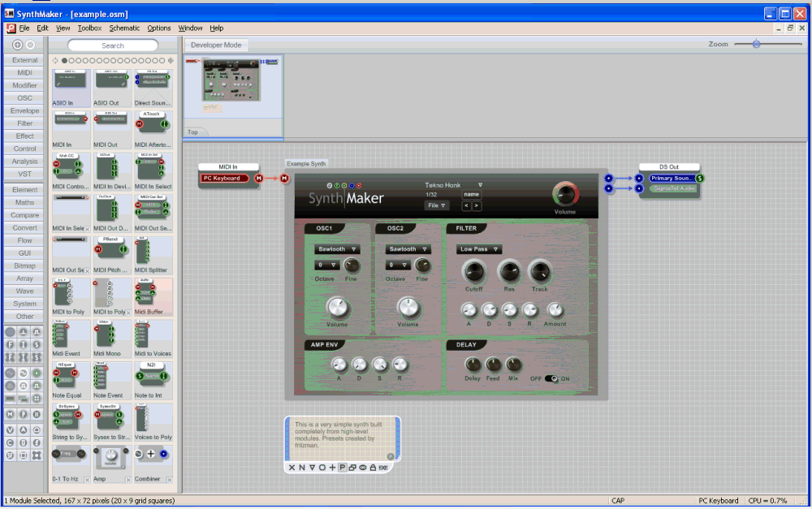Open the OSC1 Sawtooth waveform dropdown
Viewport: 812px width, 509px height.
[x=337, y=249]
